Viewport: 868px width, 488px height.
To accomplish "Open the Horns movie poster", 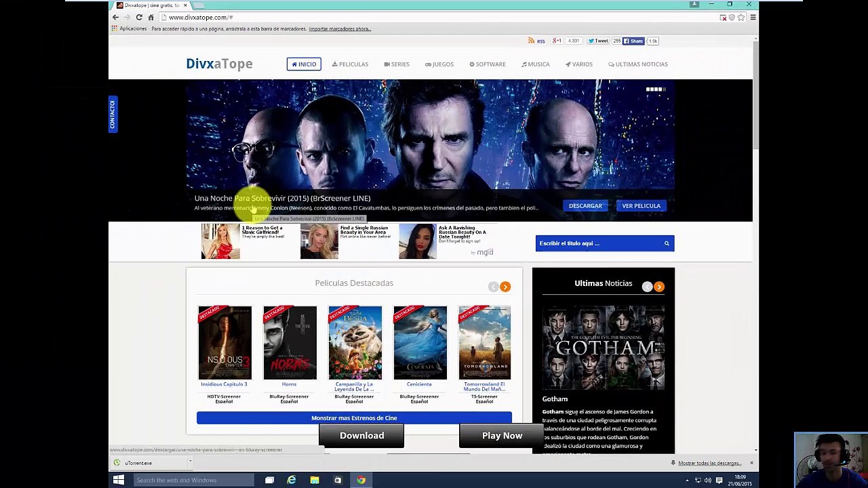I will point(290,343).
